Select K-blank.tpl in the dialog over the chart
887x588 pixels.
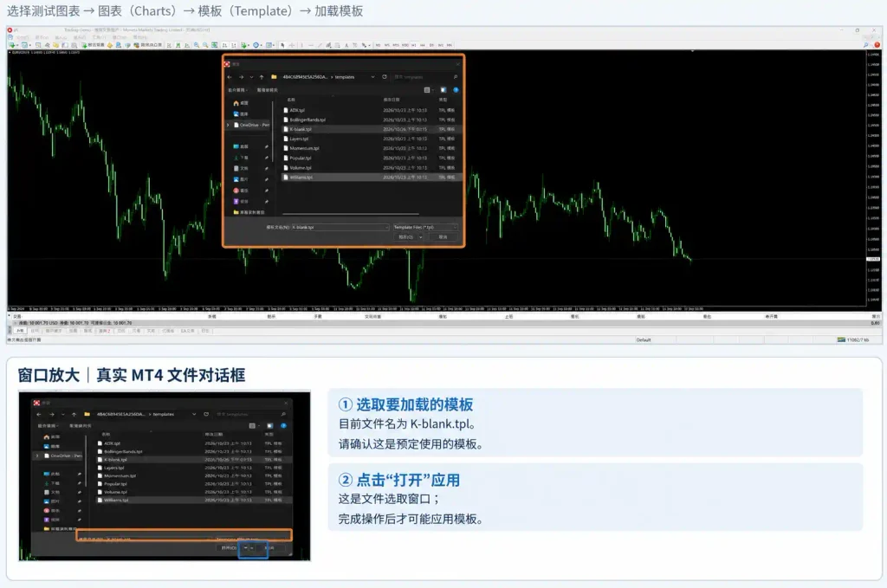(372, 129)
